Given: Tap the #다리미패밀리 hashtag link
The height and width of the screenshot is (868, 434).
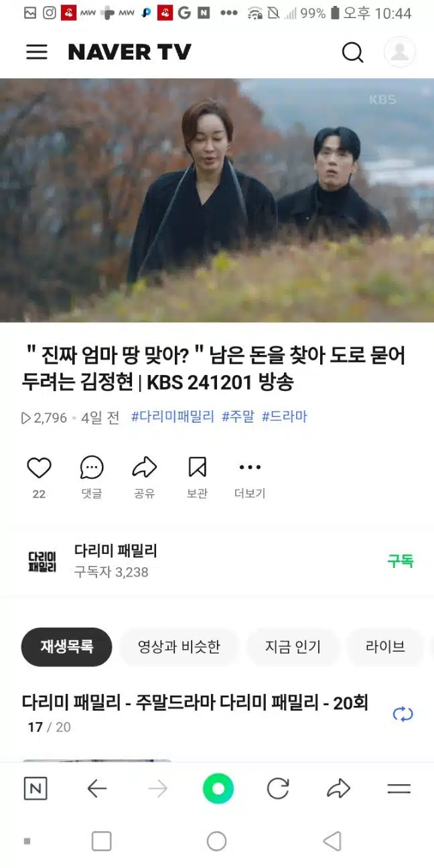Looking at the screenshot, I should pos(173,417).
